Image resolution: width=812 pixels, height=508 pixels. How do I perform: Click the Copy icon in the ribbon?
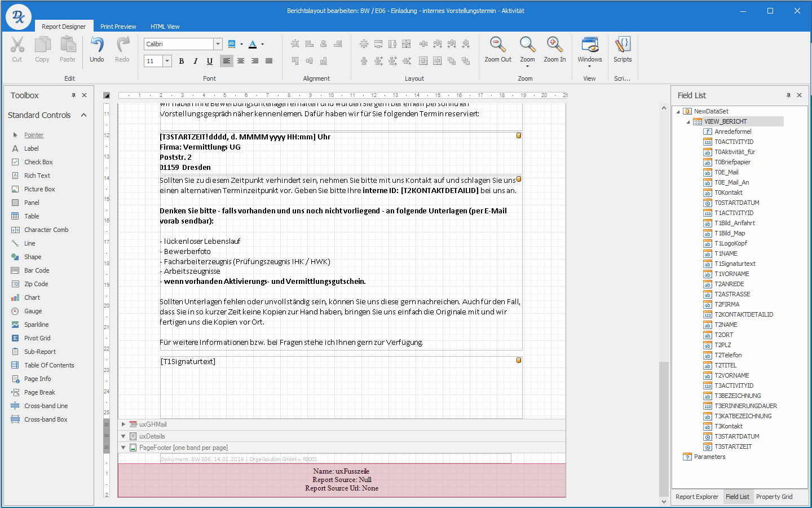pyautogui.click(x=42, y=45)
